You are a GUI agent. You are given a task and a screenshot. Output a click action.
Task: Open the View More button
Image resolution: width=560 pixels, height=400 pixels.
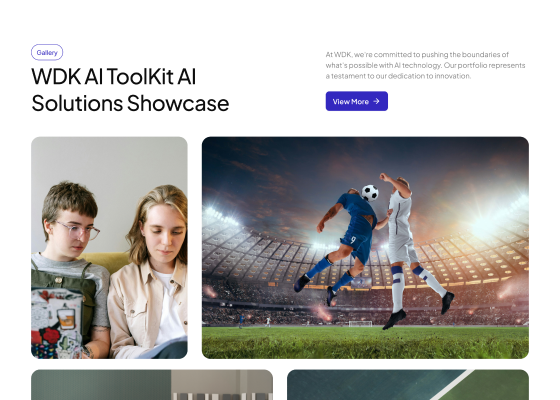point(356,101)
